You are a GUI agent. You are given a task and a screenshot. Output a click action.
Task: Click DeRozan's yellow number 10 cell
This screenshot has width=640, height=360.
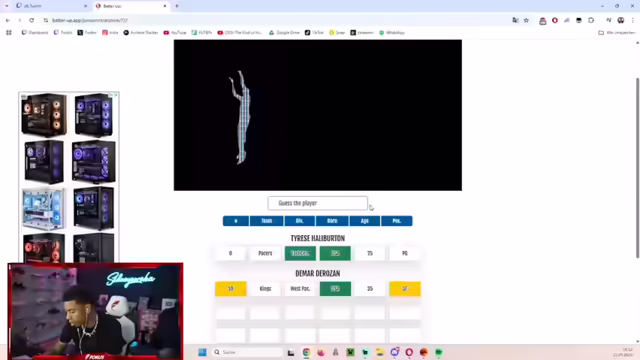[231, 289]
